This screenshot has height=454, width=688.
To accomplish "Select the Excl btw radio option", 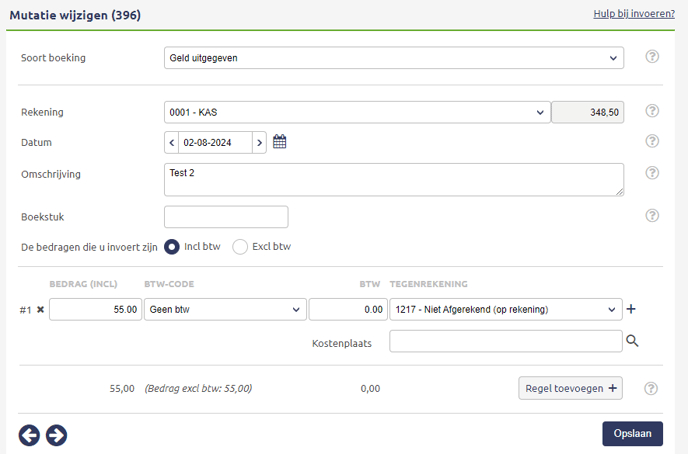I will (x=240, y=246).
